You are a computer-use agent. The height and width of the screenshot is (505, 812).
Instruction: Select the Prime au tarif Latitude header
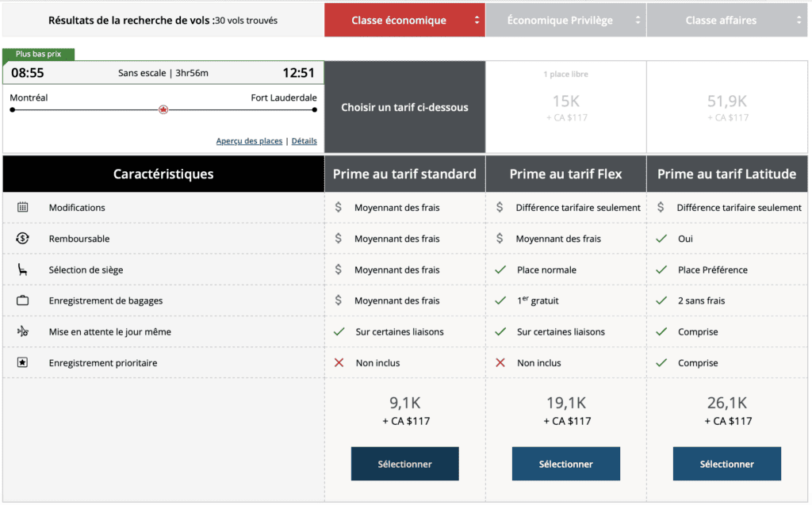(726, 173)
